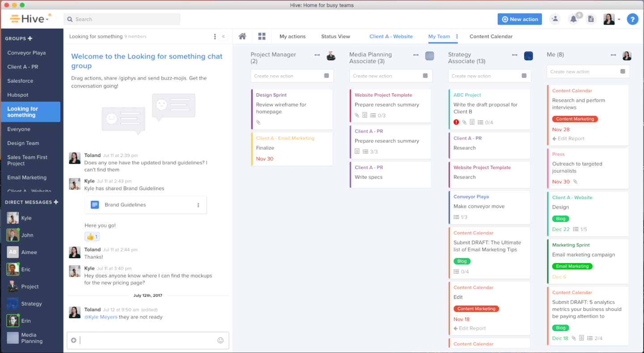This screenshot has width=644, height=353.
Task: Open the user profile avatar dropdown
Action: coord(612,19)
